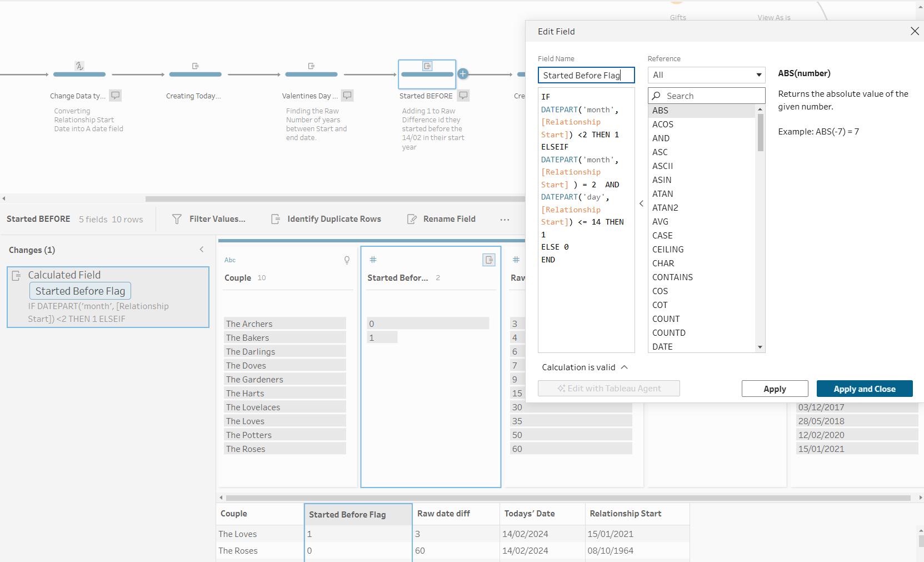
Task: Click the Apply and Close button
Action: coord(864,389)
